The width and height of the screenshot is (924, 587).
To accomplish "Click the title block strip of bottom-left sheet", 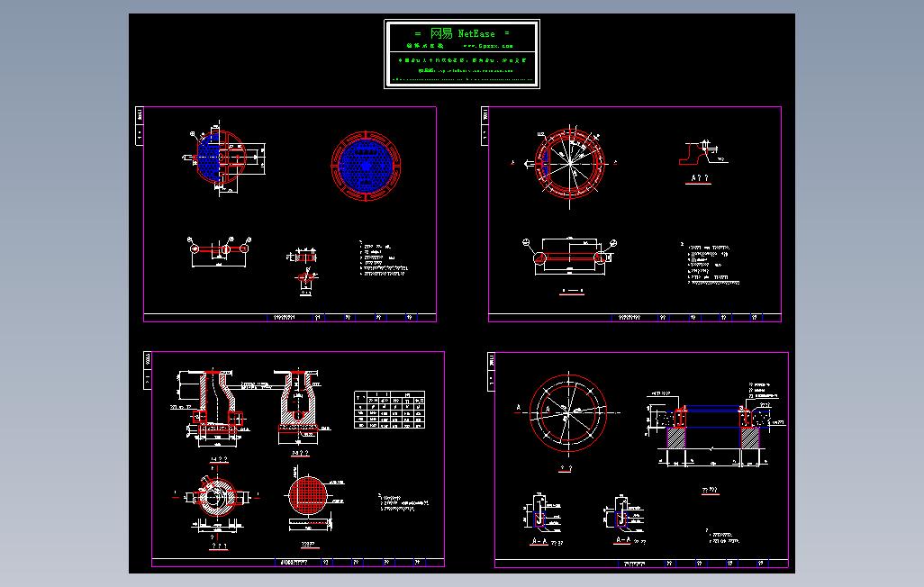I will [x=298, y=563].
